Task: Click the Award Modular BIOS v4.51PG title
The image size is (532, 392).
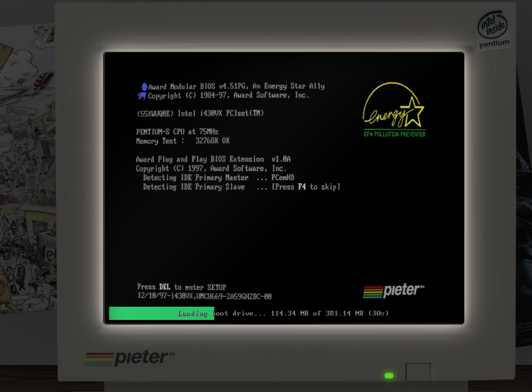Action: point(236,87)
